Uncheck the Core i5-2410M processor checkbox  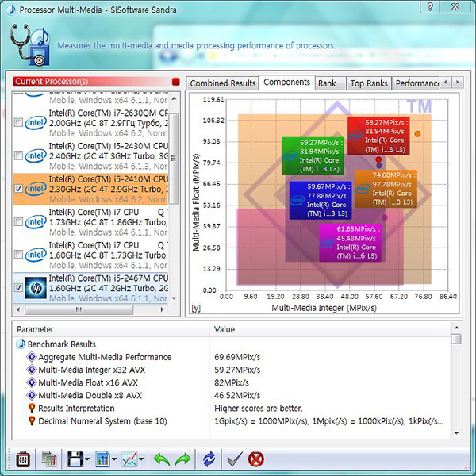(x=18, y=189)
